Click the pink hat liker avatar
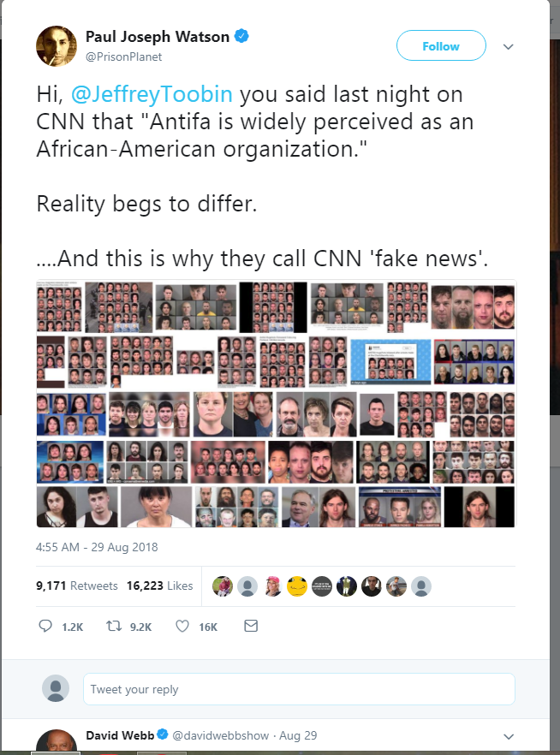560x755 pixels. click(x=272, y=586)
